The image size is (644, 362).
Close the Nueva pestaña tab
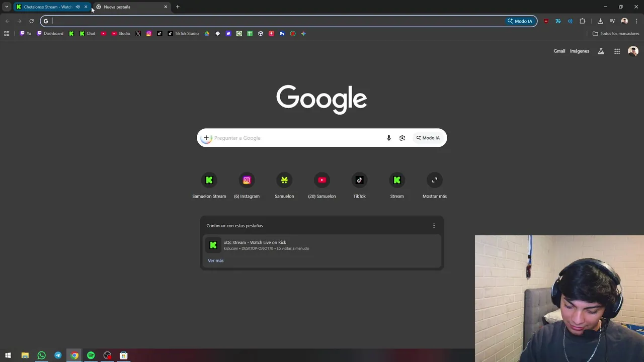click(x=166, y=7)
